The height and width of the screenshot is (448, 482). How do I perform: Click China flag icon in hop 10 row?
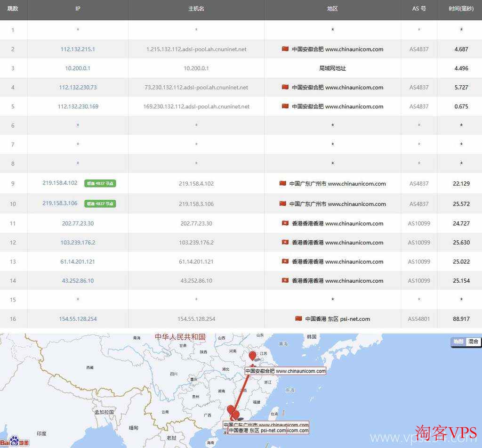[x=282, y=204]
